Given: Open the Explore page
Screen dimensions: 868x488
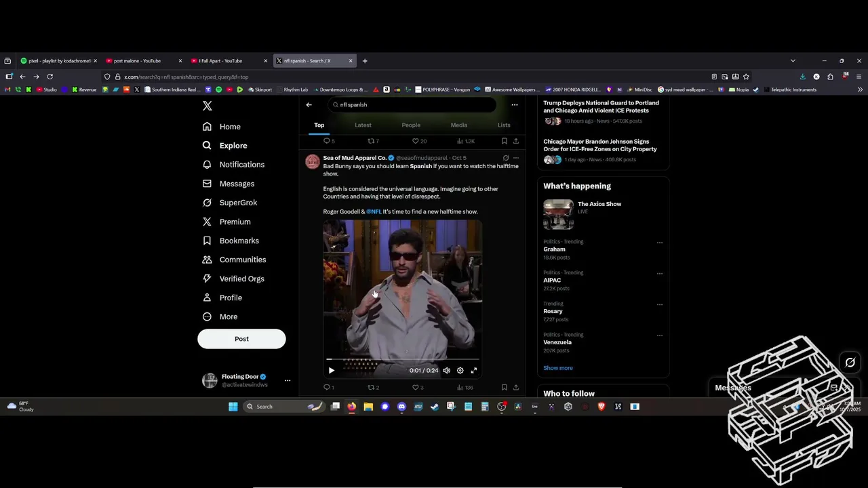Looking at the screenshot, I should pos(224,146).
